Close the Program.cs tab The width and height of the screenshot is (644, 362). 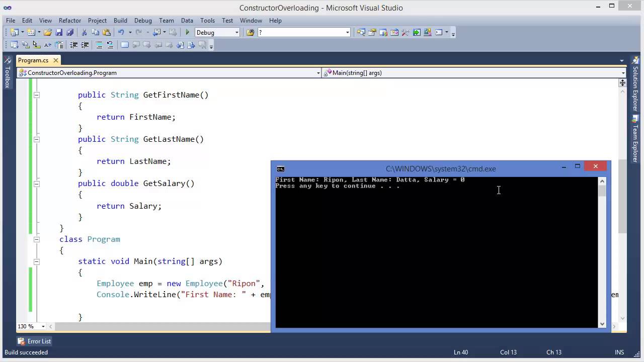(56, 60)
